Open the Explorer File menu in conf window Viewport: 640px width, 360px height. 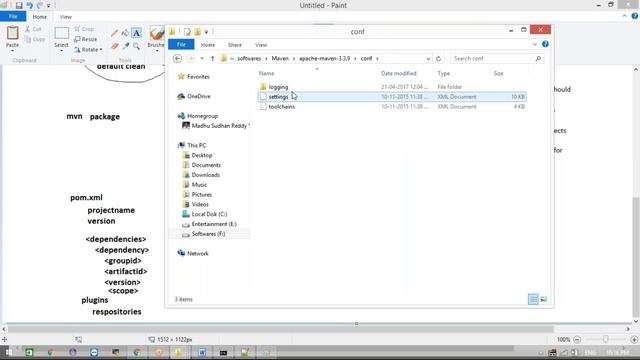(x=181, y=44)
